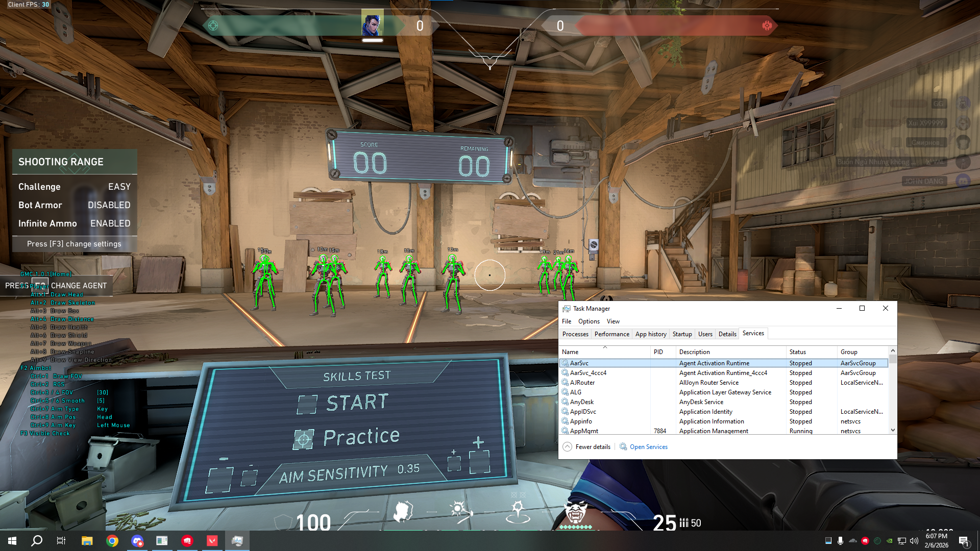
Task: Launch Valorant from the taskbar
Action: tap(212, 540)
